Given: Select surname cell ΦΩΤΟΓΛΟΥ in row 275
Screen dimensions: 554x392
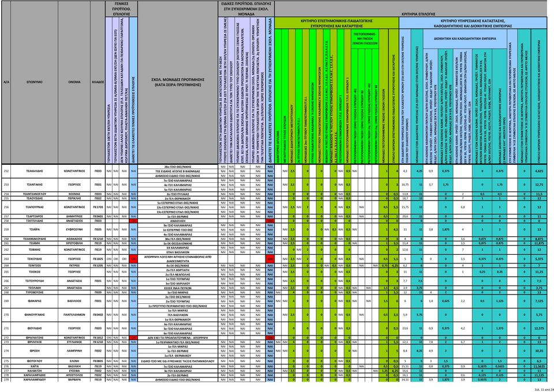Looking at the screenshot, I should (x=35, y=361).
